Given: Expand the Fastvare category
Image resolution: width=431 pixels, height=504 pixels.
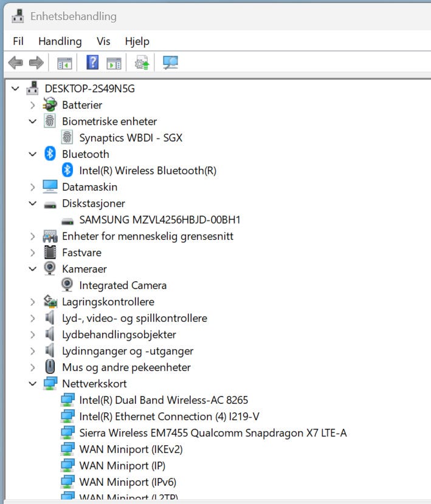Looking at the screenshot, I should pyautogui.click(x=32, y=253).
